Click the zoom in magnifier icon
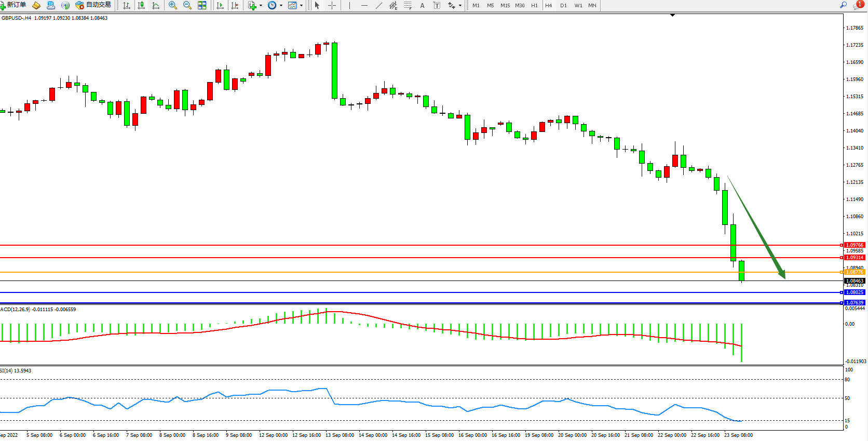868x441 pixels. point(173,5)
